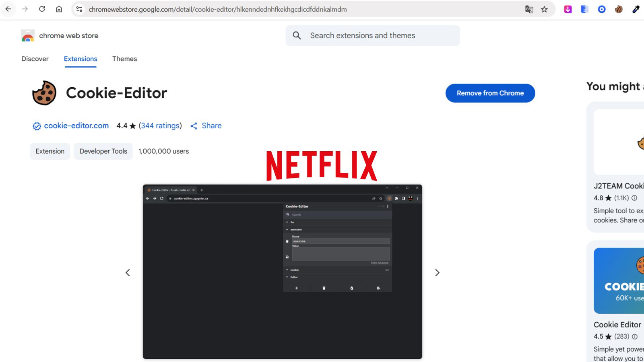
Task: Go back using the browser back arrow
Action: [x=8, y=9]
